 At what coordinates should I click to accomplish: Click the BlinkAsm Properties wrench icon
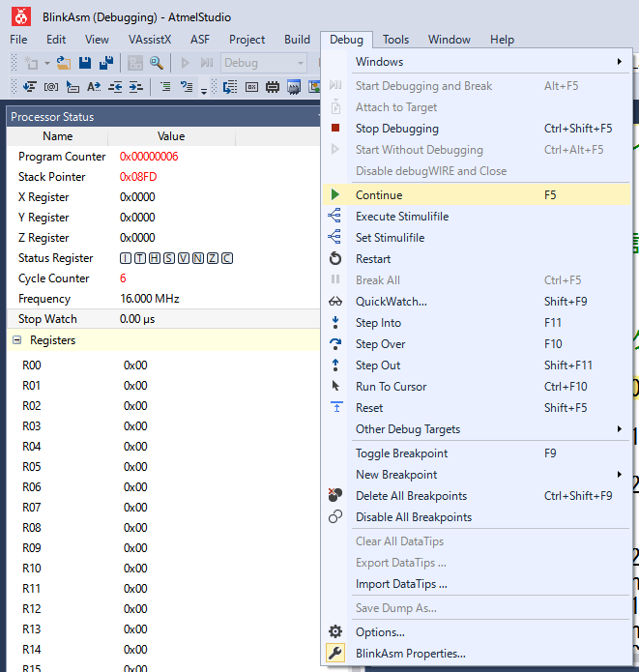click(335, 653)
